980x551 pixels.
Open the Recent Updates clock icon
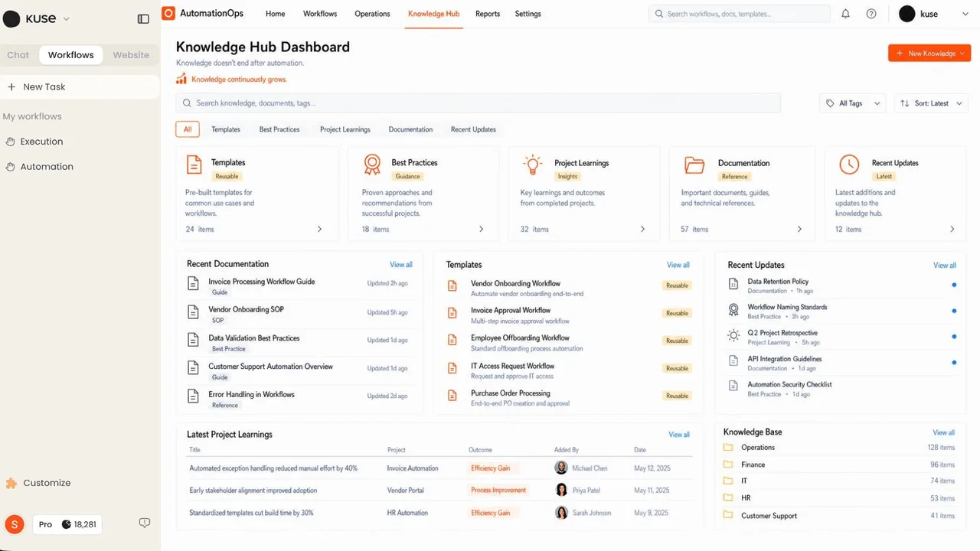pyautogui.click(x=849, y=165)
